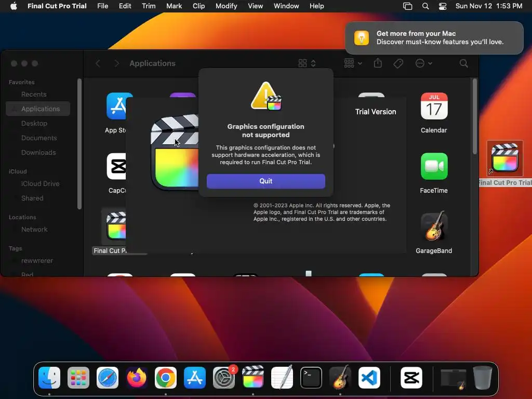Open Firefox from the Dock

137,378
